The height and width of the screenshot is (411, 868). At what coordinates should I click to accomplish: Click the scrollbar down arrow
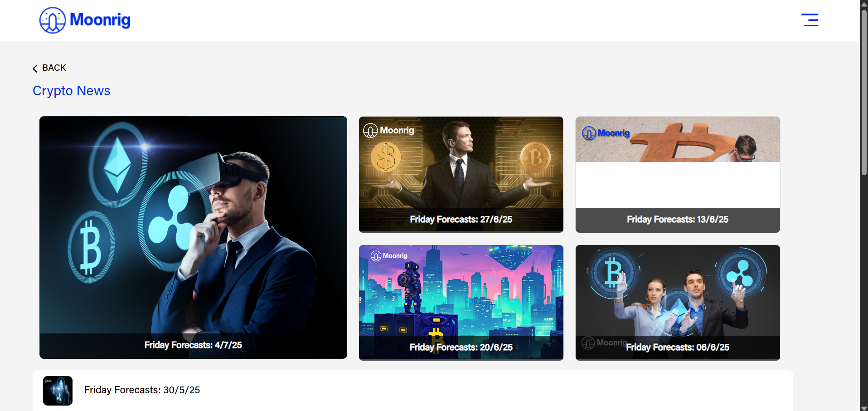(864, 408)
